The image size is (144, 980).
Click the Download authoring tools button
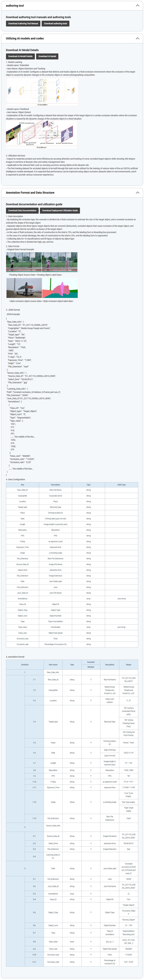click(56, 24)
